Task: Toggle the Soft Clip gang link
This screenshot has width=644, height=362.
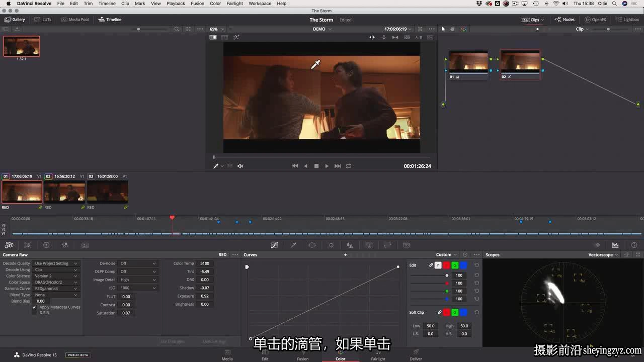Action: [x=439, y=312]
